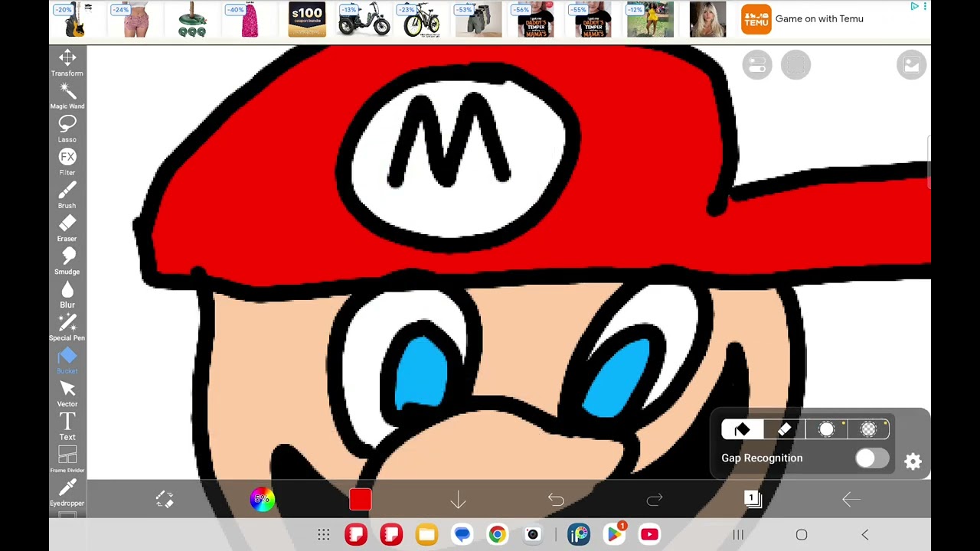980x551 pixels.
Task: Pick the Eraser tool in sidebar
Action: click(67, 227)
